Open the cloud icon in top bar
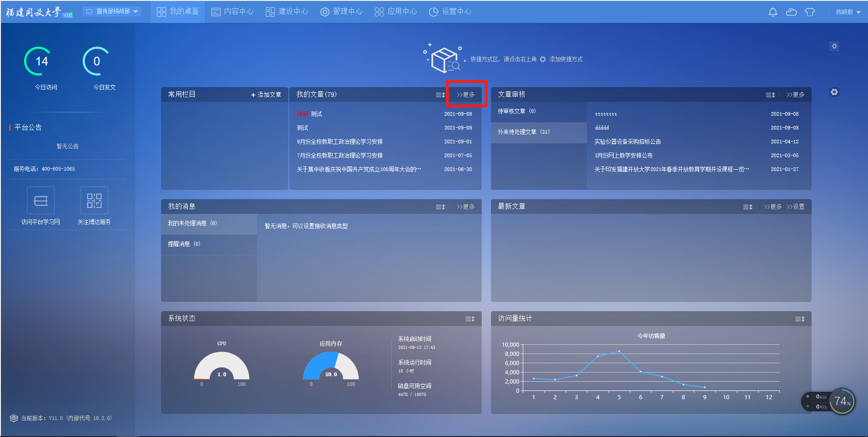The height and width of the screenshot is (437, 868). 791,12
